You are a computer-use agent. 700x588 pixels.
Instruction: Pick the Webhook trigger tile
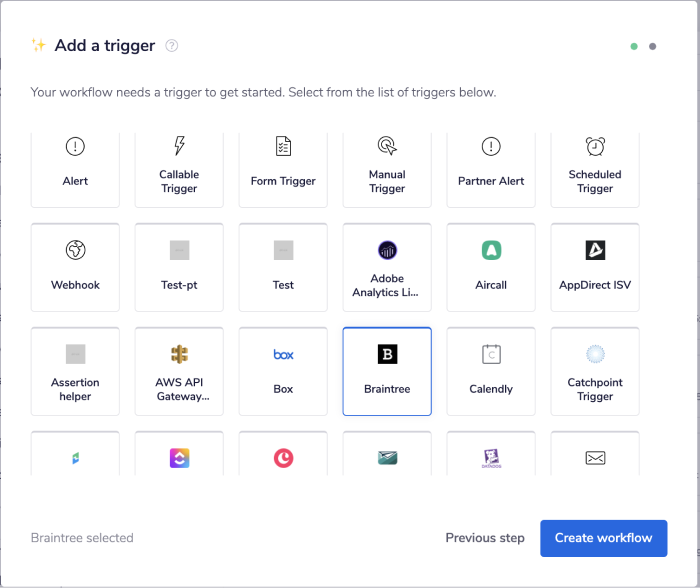75,266
